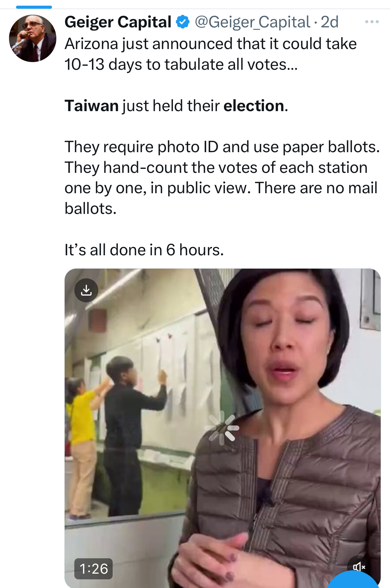This screenshot has height=588, width=390.
Task: Open the tweet via the 2d timestamp
Action: [x=329, y=22]
